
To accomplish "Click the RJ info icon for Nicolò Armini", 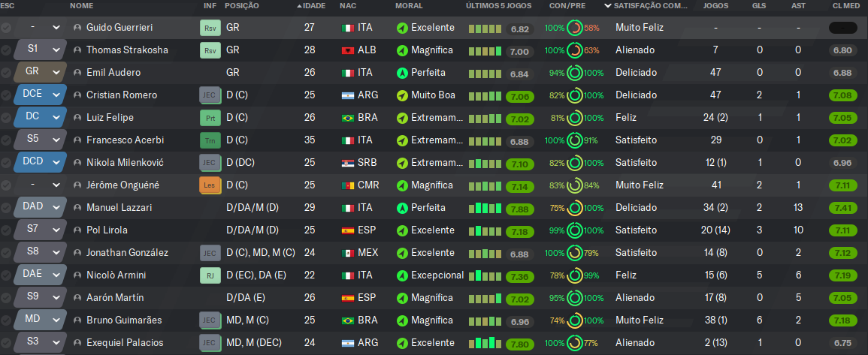I will point(210,275).
